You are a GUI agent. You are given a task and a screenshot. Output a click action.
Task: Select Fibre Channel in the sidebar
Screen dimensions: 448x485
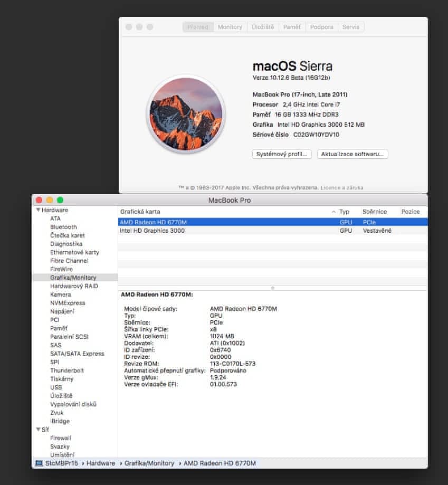click(69, 261)
